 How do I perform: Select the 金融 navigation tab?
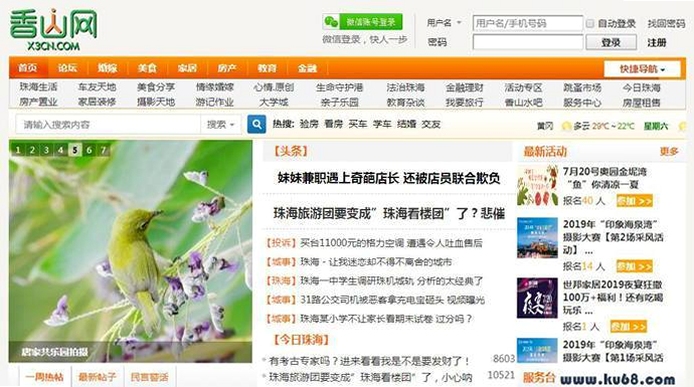pyautogui.click(x=307, y=68)
